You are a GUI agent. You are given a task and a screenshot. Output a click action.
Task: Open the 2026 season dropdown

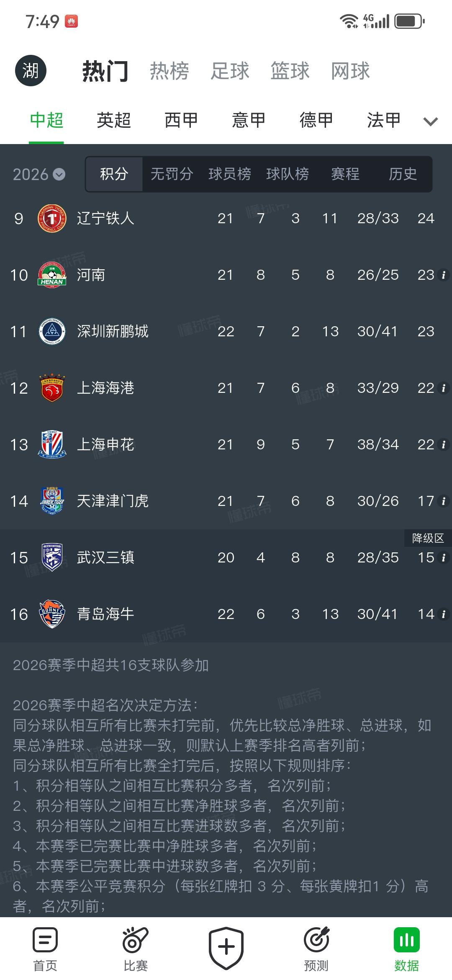point(39,174)
